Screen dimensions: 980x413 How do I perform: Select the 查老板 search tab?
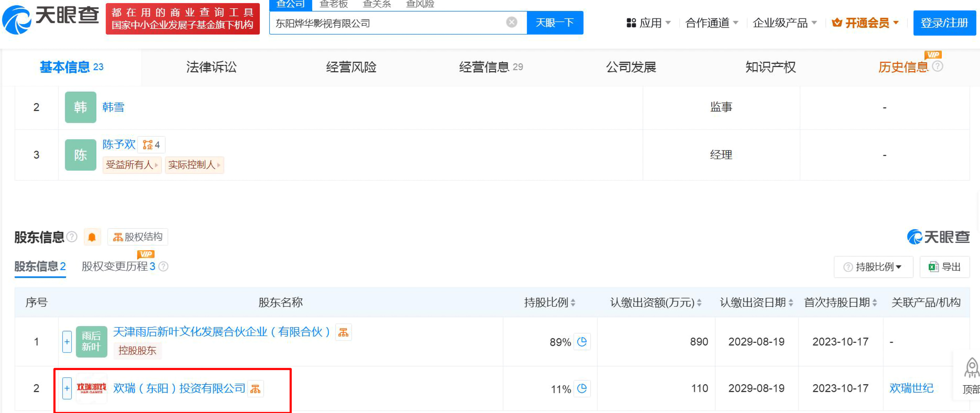(x=334, y=4)
